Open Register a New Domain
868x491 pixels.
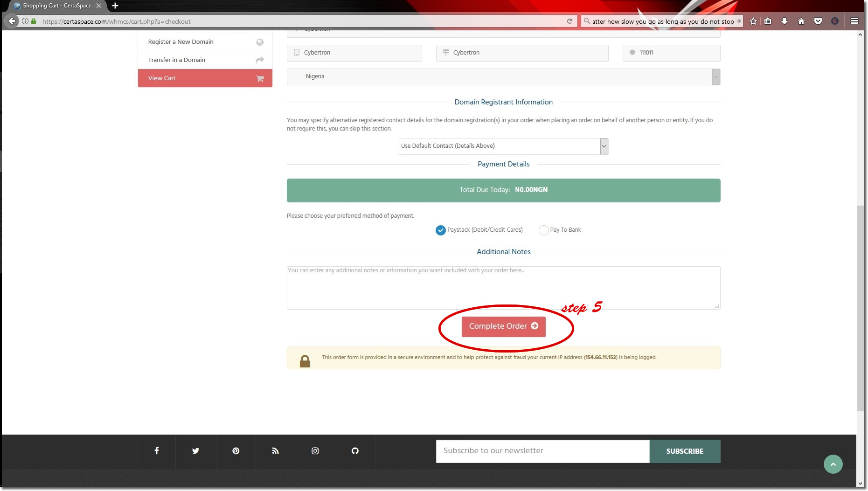click(205, 42)
